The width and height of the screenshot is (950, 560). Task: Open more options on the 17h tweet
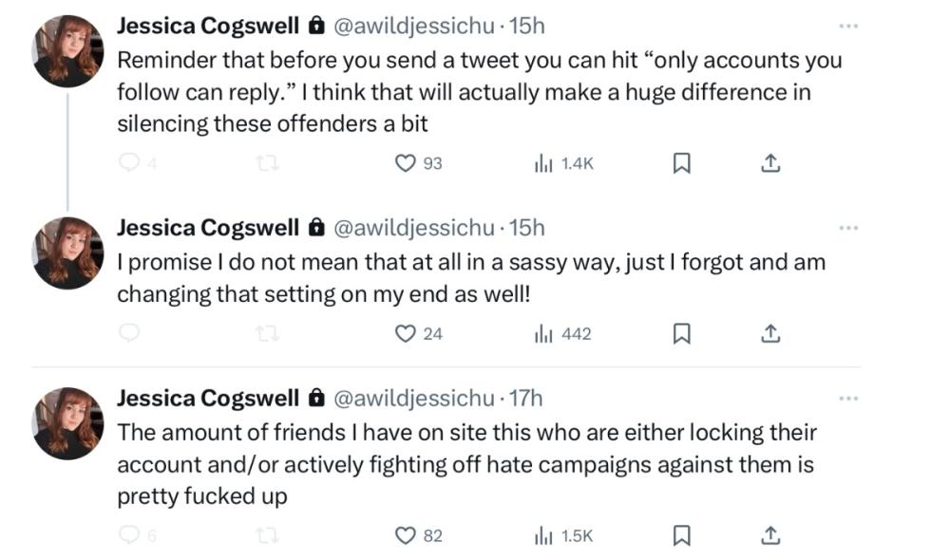point(848,399)
